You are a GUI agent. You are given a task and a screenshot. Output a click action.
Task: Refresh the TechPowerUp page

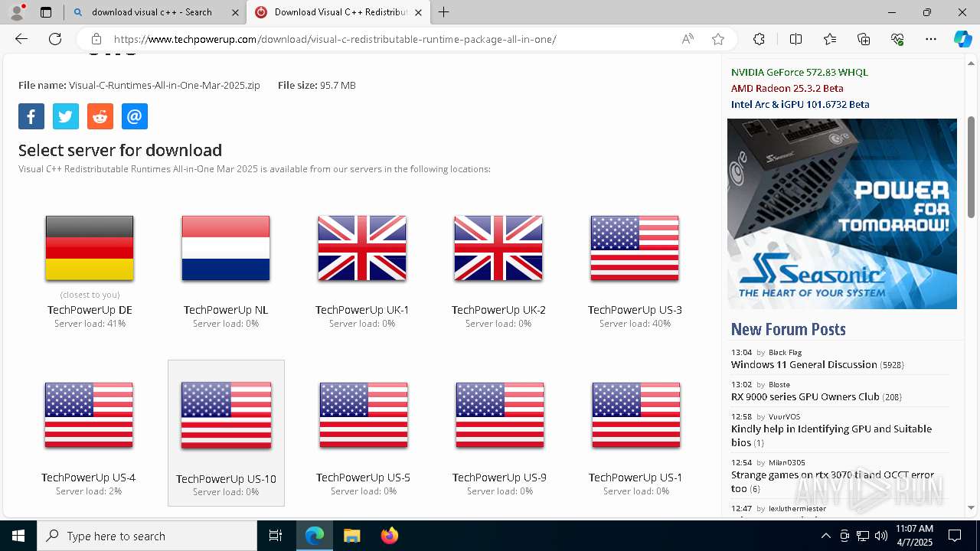click(x=55, y=39)
